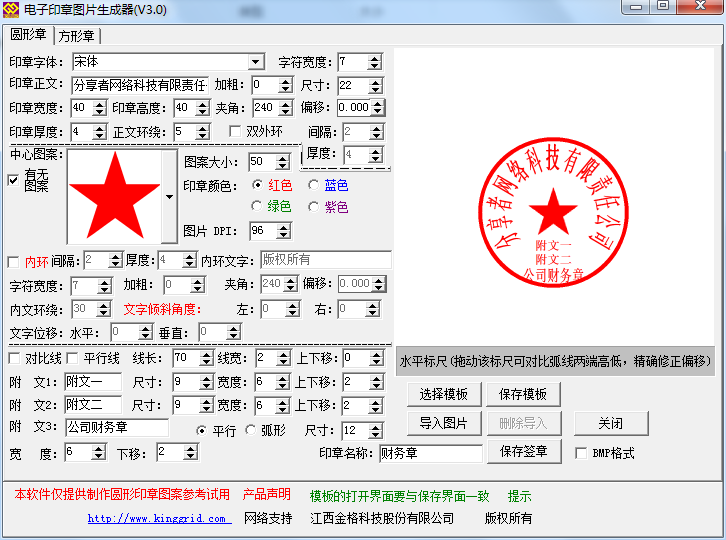This screenshot has height=540, width=726.
Task: Enable the 双外环 checkbox
Action: click(236, 131)
